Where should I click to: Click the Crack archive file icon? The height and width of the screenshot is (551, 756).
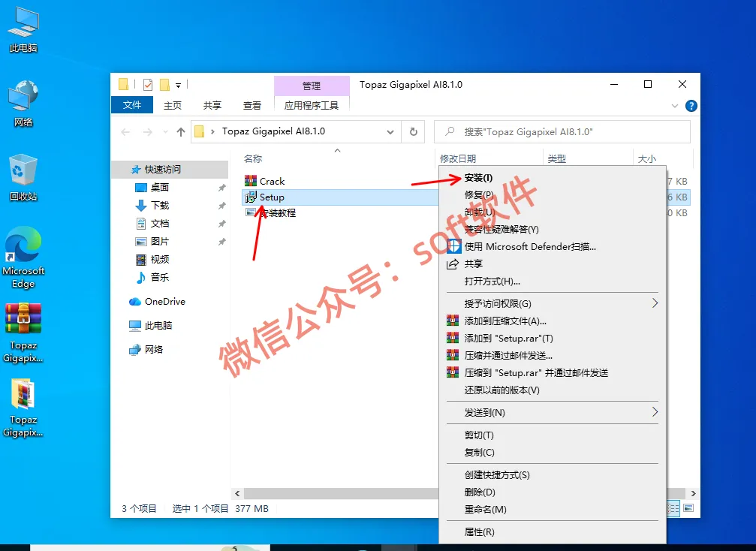click(x=250, y=181)
